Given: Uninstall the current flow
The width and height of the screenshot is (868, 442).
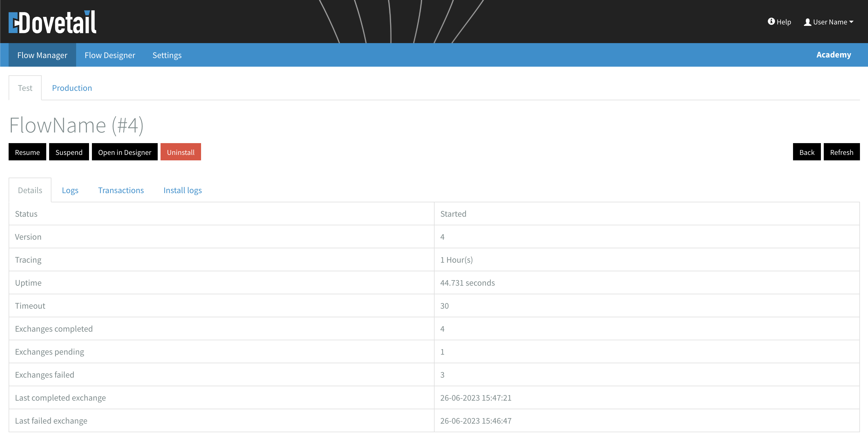Looking at the screenshot, I should coord(180,152).
